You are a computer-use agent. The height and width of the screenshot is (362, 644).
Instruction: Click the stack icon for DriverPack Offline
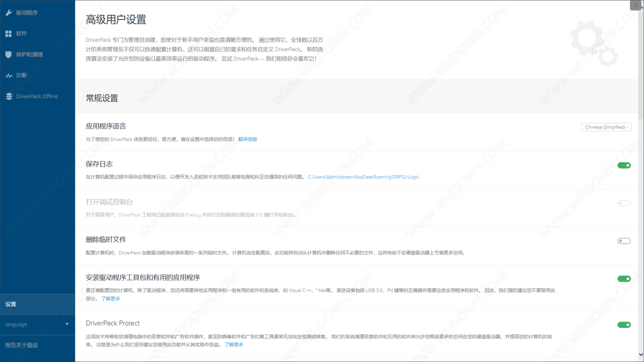[9, 97]
